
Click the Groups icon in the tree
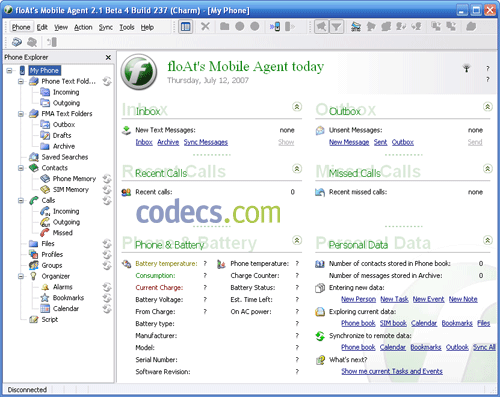pos(34,265)
